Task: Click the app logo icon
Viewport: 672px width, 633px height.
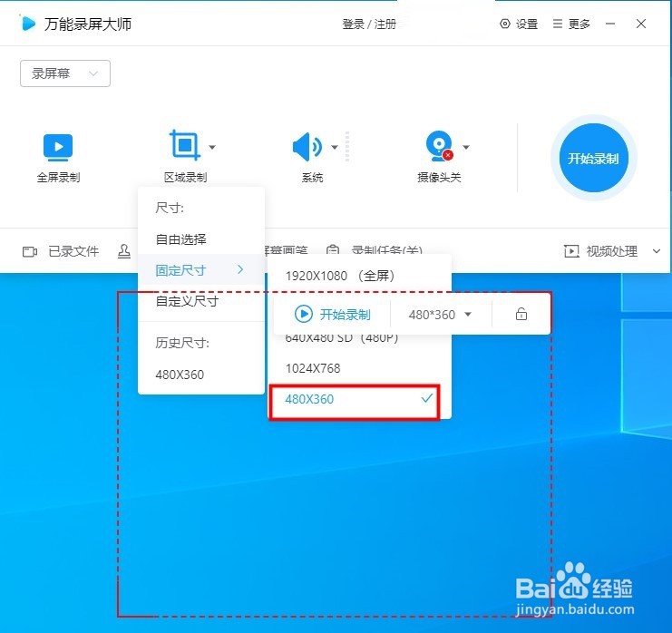Action: click(x=27, y=24)
